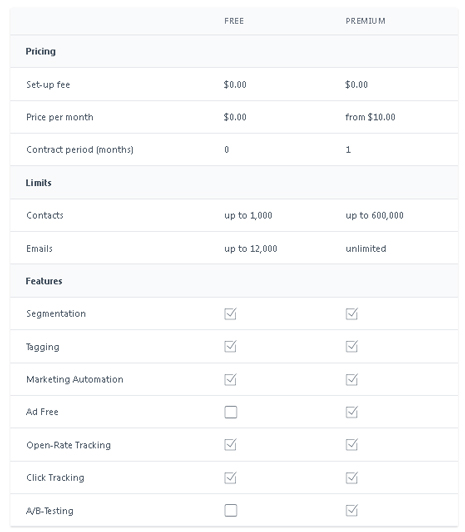Toggle Click Tracking checkbox in Free column
Viewport: 465px width, 532px height.
230,478
